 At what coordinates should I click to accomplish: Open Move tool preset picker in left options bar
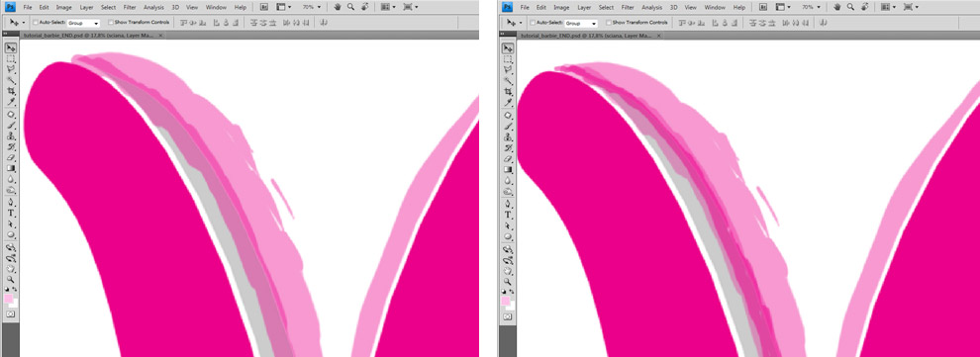[x=24, y=23]
